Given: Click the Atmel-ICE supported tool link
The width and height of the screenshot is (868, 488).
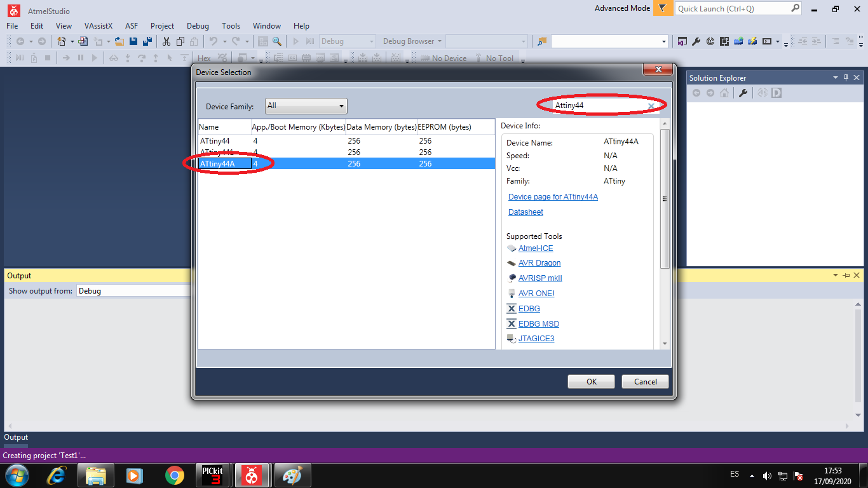Looking at the screenshot, I should point(536,248).
